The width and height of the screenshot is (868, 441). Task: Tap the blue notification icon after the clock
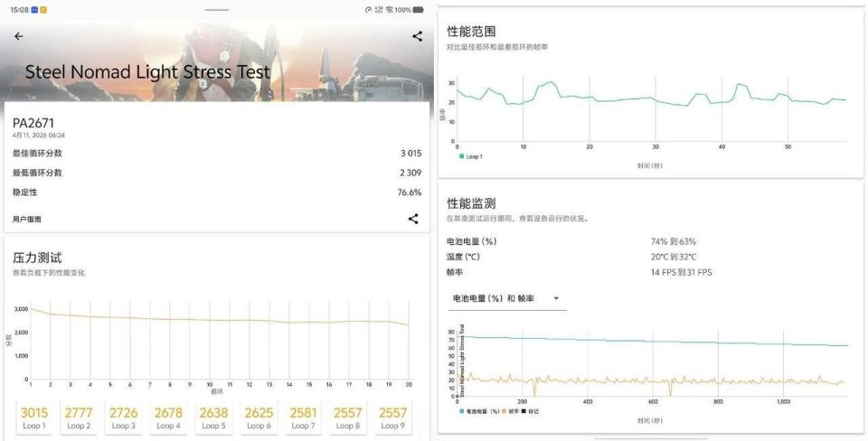tap(35, 10)
